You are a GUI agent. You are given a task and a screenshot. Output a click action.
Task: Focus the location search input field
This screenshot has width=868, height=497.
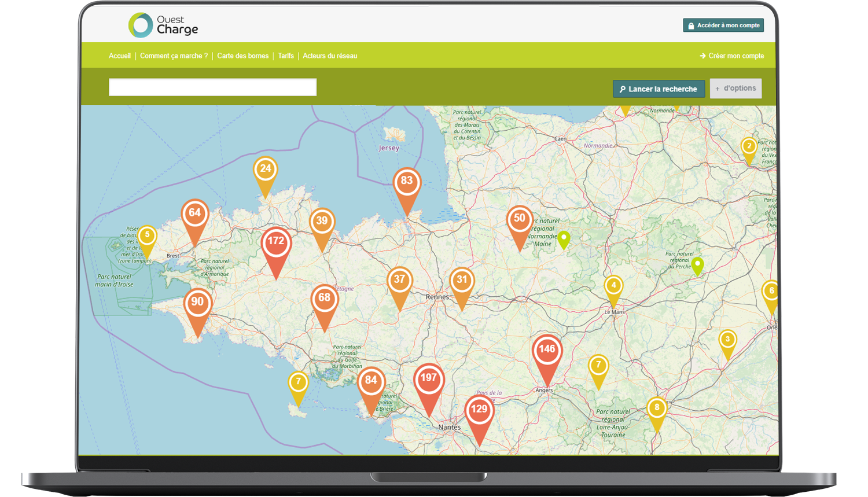point(212,87)
